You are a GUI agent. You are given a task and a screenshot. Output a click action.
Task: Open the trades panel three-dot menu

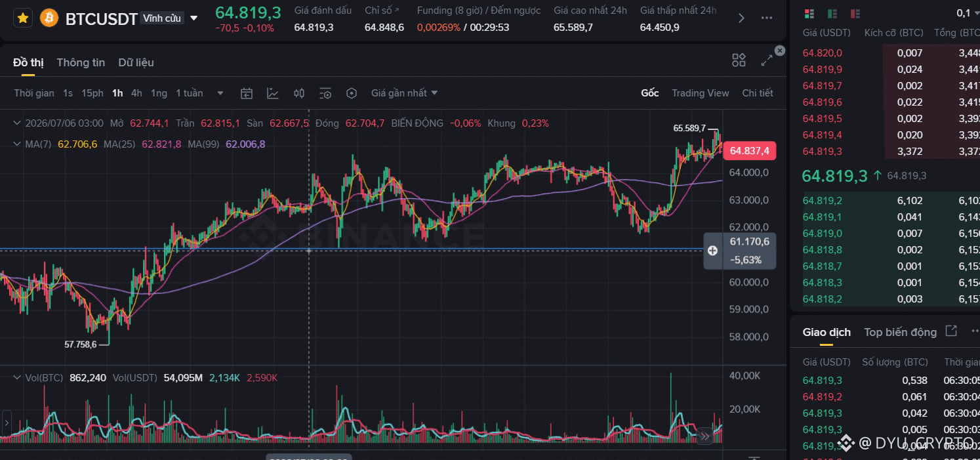[975, 331]
